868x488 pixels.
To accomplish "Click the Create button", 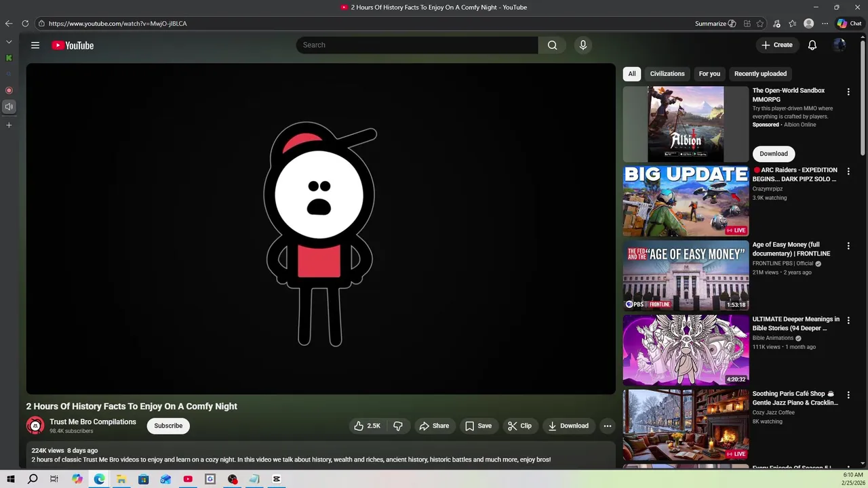I will 777,45.
